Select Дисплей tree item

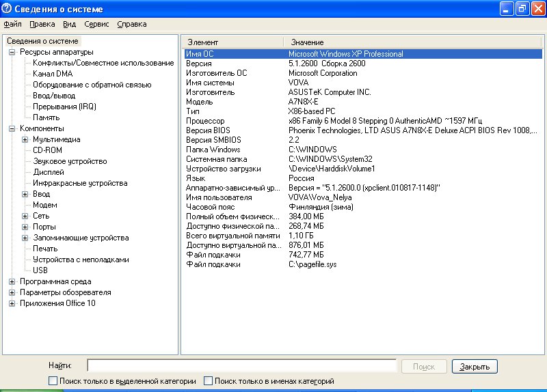pyautogui.click(x=49, y=172)
